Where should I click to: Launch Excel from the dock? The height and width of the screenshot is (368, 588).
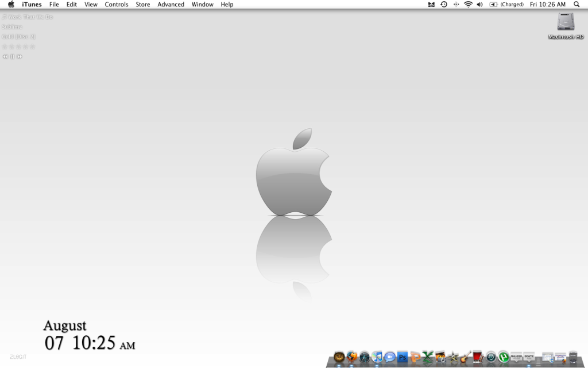click(427, 356)
